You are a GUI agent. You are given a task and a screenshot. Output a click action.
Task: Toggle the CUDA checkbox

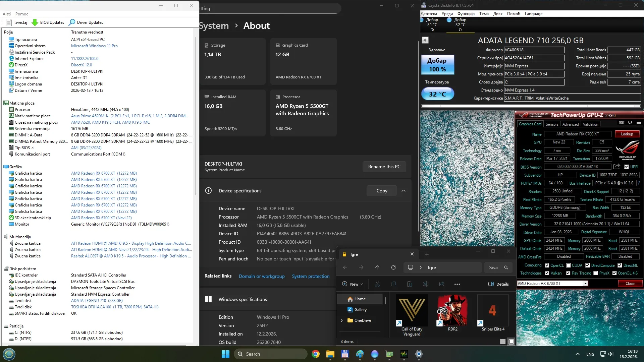coord(569,265)
